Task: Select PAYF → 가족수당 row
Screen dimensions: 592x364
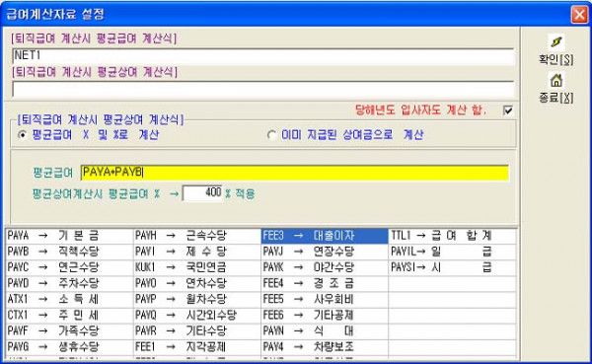Action: (x=69, y=330)
